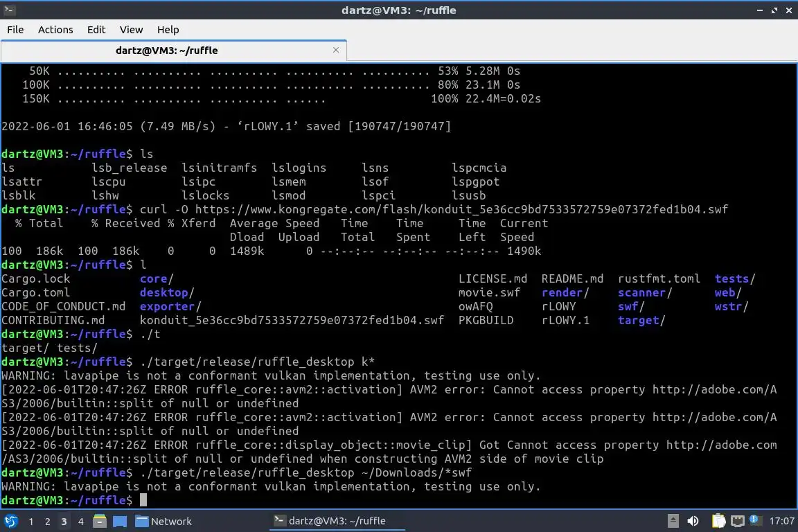Switch to workspace 4
The width and height of the screenshot is (798, 532).
click(x=81, y=522)
